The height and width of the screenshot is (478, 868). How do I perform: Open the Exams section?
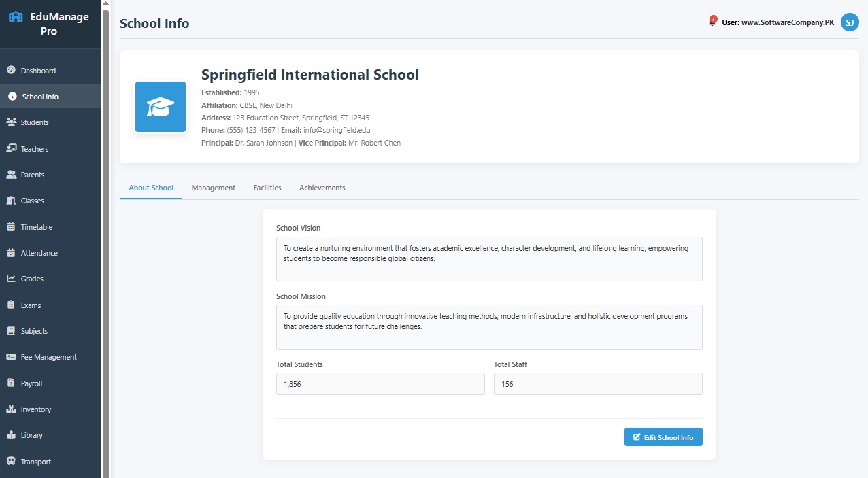point(32,305)
